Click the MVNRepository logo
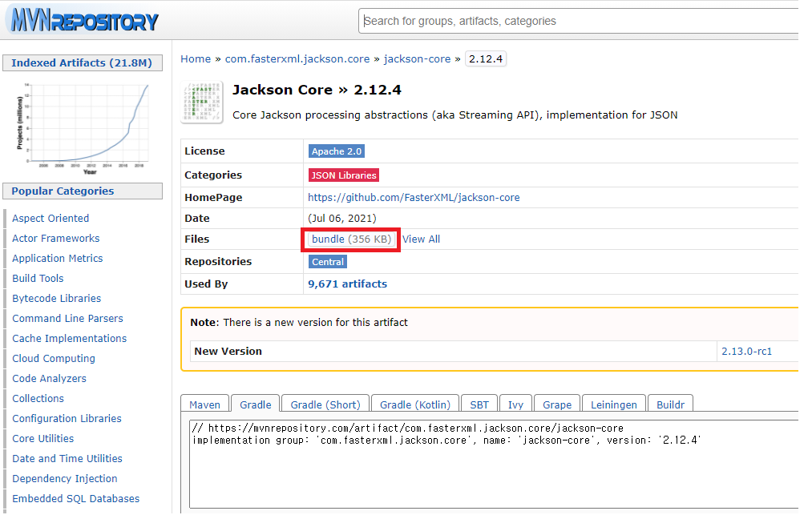The image size is (812, 515). point(84,21)
